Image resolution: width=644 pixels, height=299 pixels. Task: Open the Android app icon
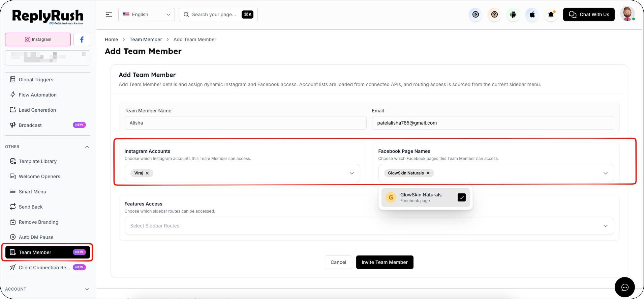point(513,15)
